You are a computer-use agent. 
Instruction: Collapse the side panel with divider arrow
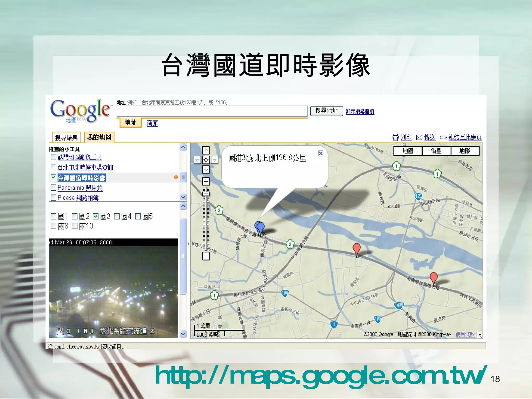[x=188, y=244]
